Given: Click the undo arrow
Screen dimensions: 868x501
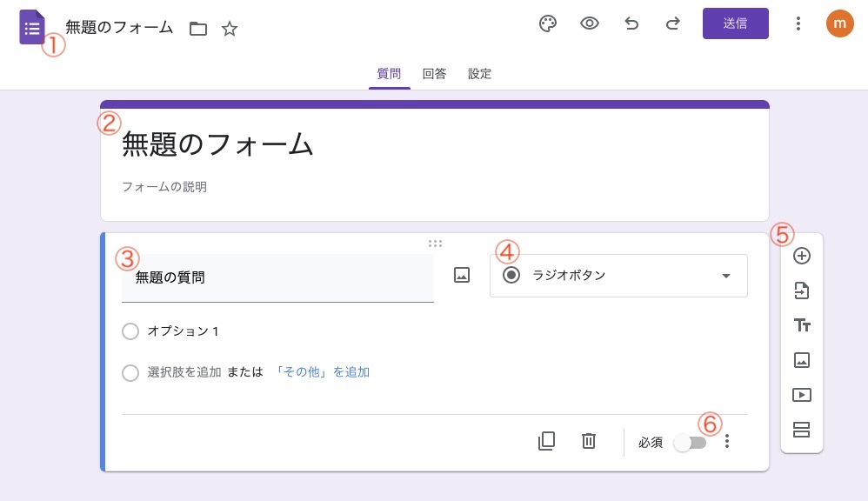Looking at the screenshot, I should 631,23.
